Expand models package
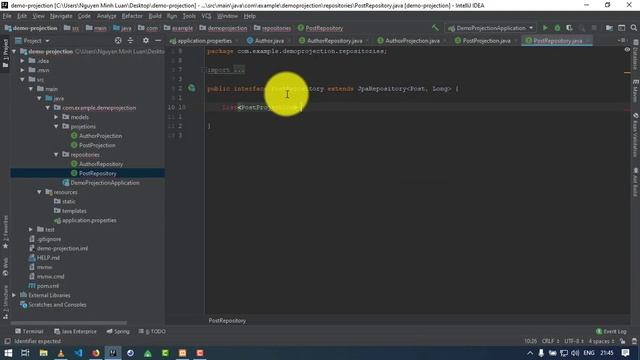Screen dimensions: 640x360 pyautogui.click(x=56, y=117)
